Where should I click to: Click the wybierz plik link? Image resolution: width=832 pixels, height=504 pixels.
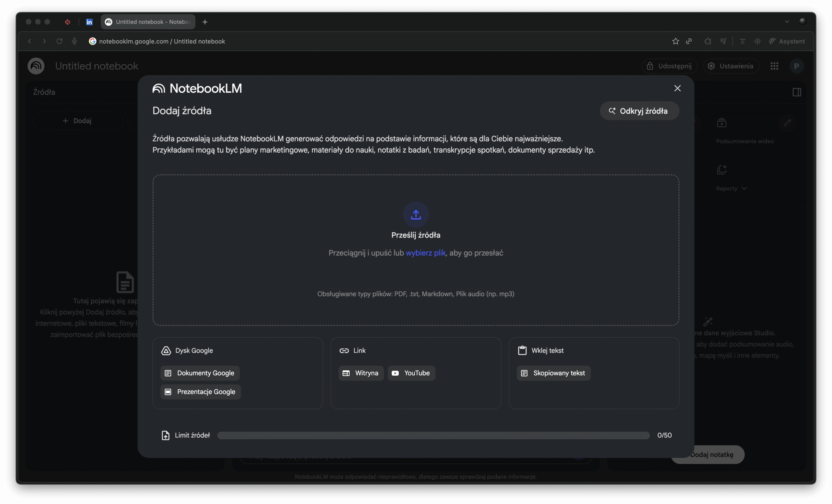(x=425, y=253)
